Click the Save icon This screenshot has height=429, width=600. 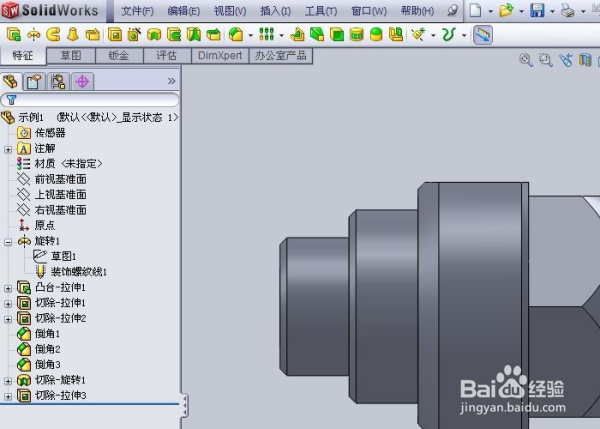click(x=537, y=10)
